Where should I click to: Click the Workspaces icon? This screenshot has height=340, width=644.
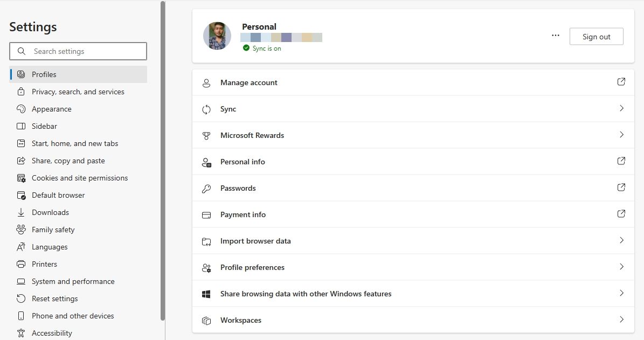206,321
